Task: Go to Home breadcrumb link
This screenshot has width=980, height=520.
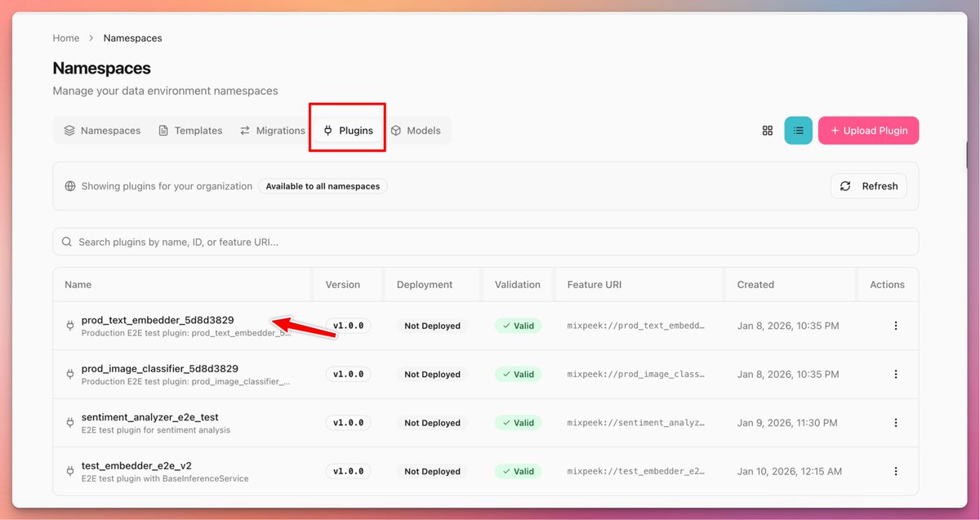Action: click(66, 38)
